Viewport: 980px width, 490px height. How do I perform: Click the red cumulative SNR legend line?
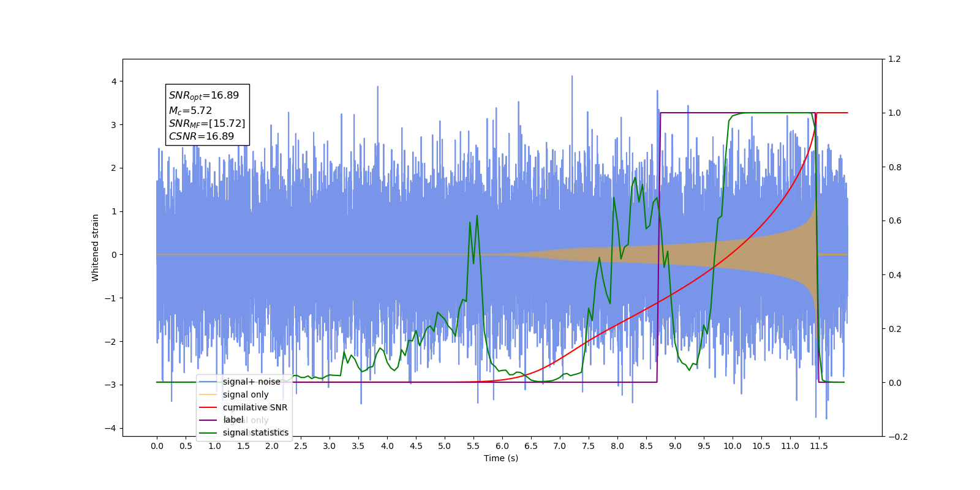(208, 407)
